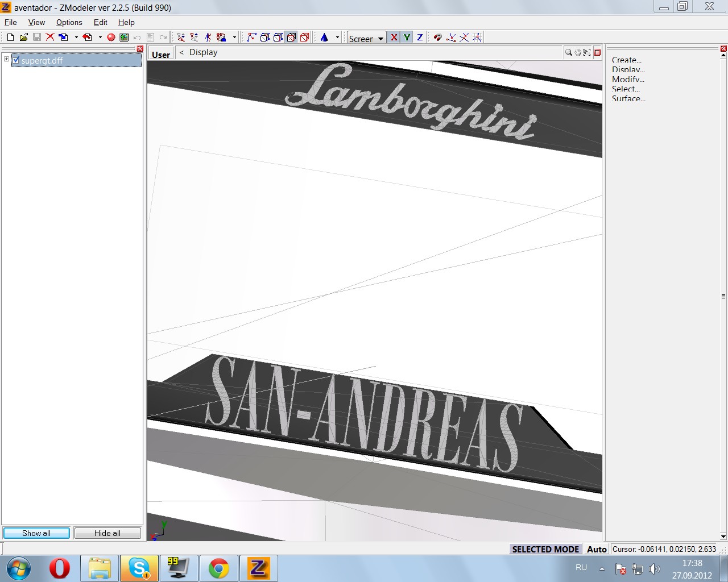This screenshot has width=728, height=582.
Task: Click the red grid with blue shape icon
Action: point(221,38)
